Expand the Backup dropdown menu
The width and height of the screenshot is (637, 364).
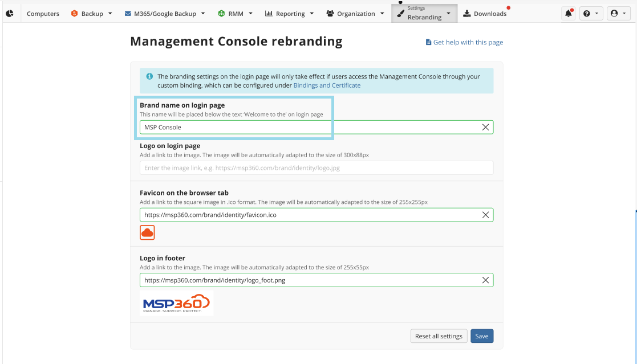tap(91, 14)
